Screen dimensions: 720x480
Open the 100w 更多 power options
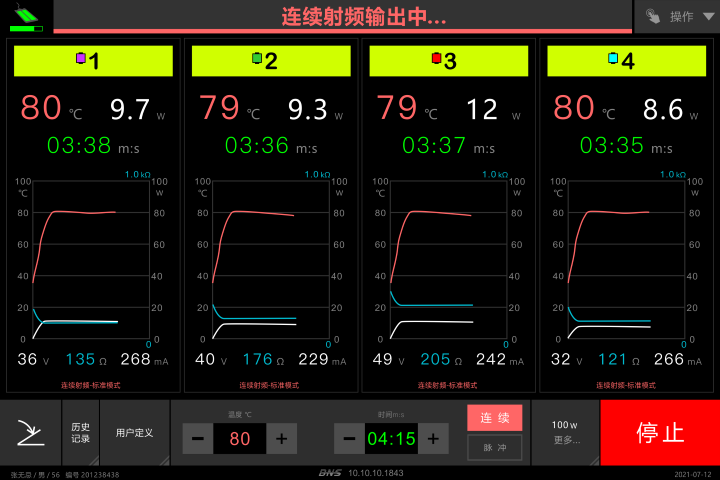click(565, 433)
